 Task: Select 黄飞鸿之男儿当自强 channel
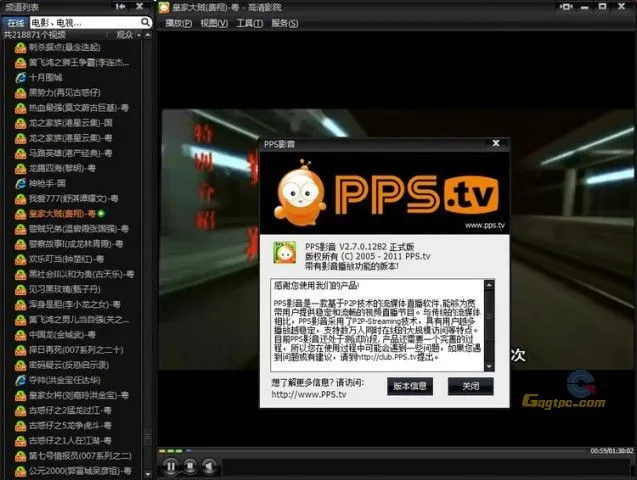[79, 320]
